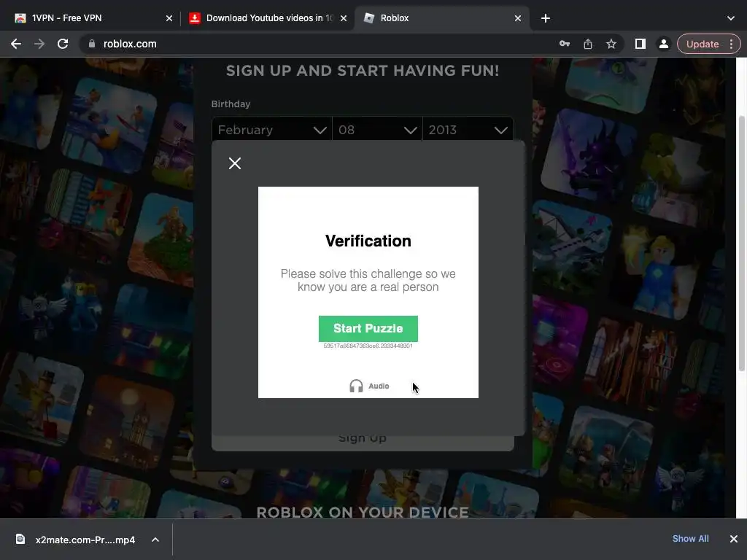Click the headphones icon
This screenshot has height=560, width=747.
point(356,386)
